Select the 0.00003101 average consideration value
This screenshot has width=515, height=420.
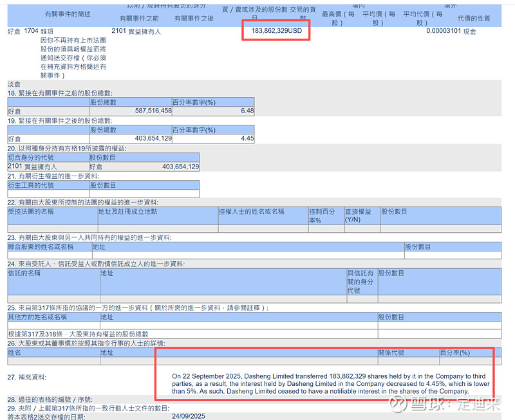tap(444, 31)
